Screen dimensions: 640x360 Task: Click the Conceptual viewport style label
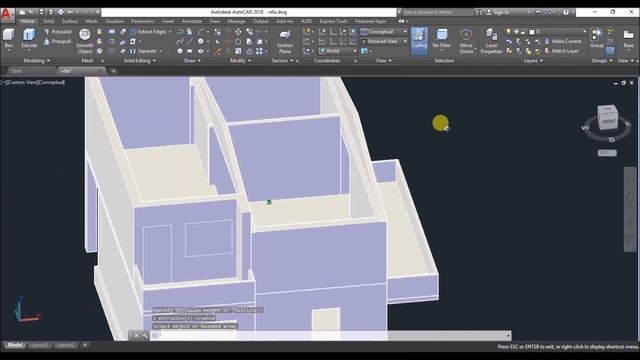pos(51,82)
